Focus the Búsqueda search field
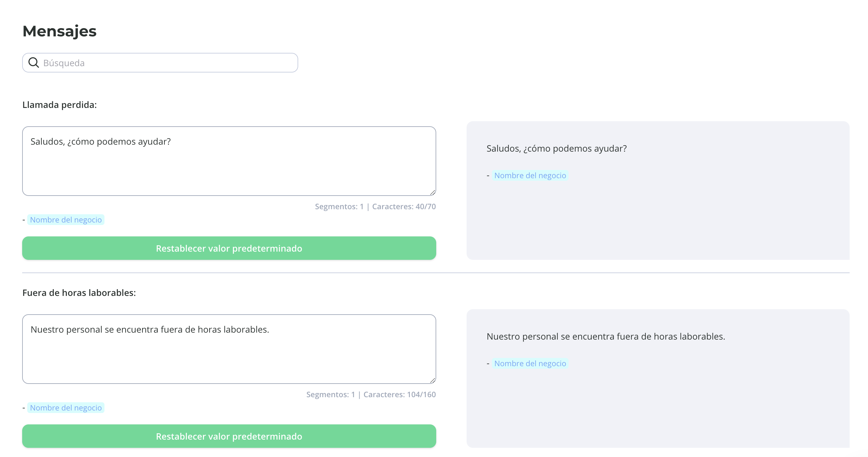 point(160,63)
